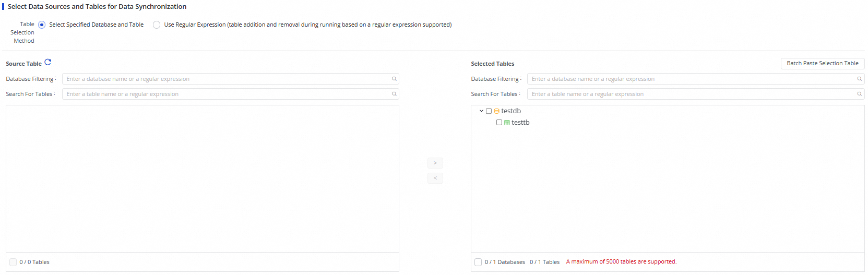Focus the selected tables search input
Image resolution: width=868 pixels, height=275 pixels.
[692, 94]
